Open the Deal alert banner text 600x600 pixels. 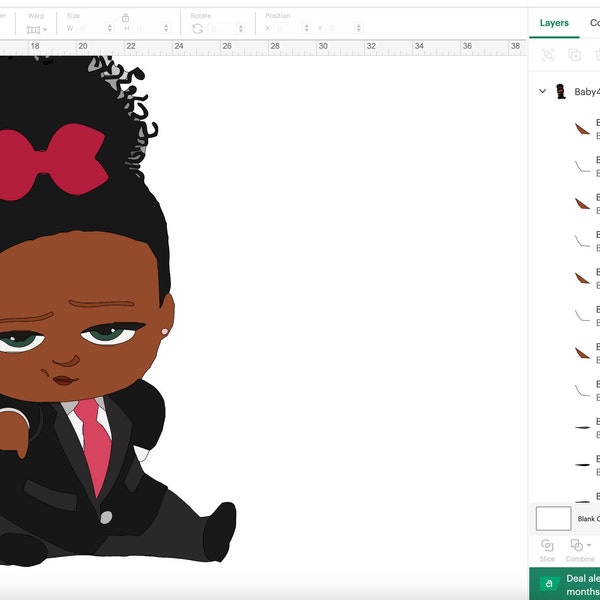583,585
